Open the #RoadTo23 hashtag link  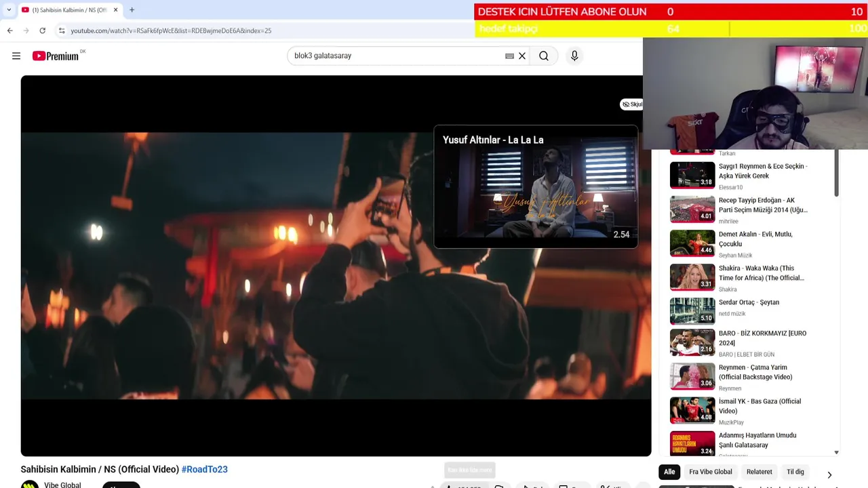click(204, 469)
